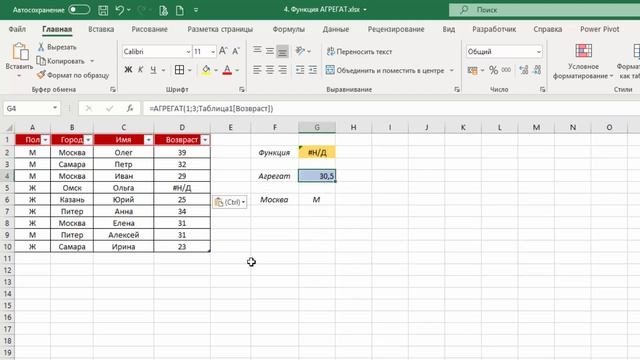Apply the red font color A
640x360 pixels.
[x=227, y=70]
